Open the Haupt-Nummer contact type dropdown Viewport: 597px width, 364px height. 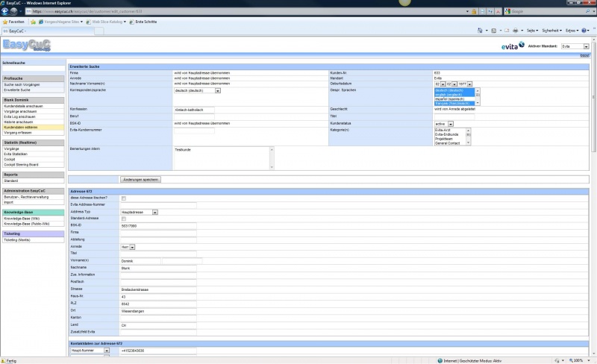coord(90,351)
